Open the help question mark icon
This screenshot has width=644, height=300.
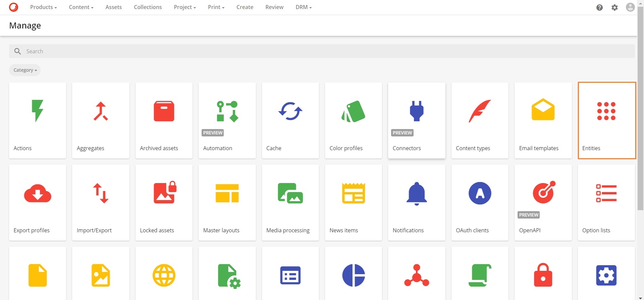[599, 7]
